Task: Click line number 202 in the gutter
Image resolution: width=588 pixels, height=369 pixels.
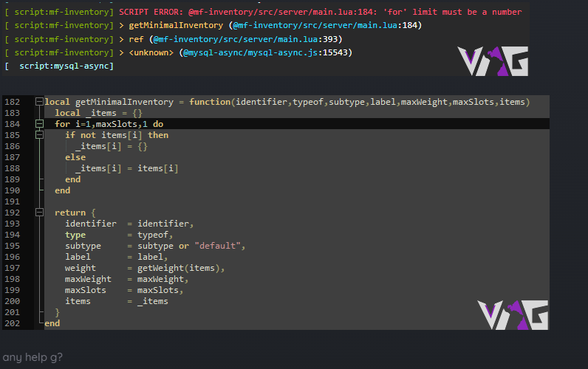Action: 12,323
